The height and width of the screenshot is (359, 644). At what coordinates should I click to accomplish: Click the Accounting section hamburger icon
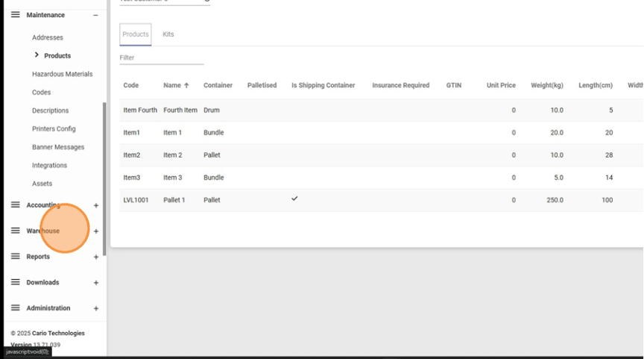coord(15,205)
